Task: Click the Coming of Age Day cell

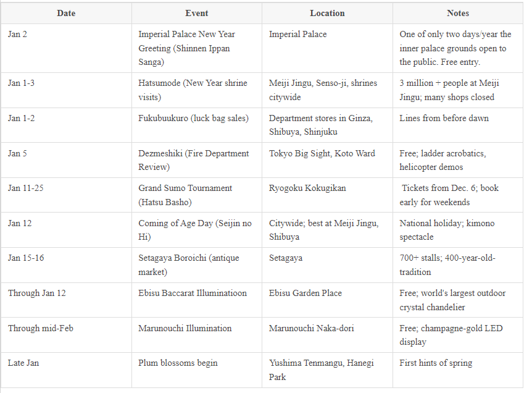Action: pos(197,230)
